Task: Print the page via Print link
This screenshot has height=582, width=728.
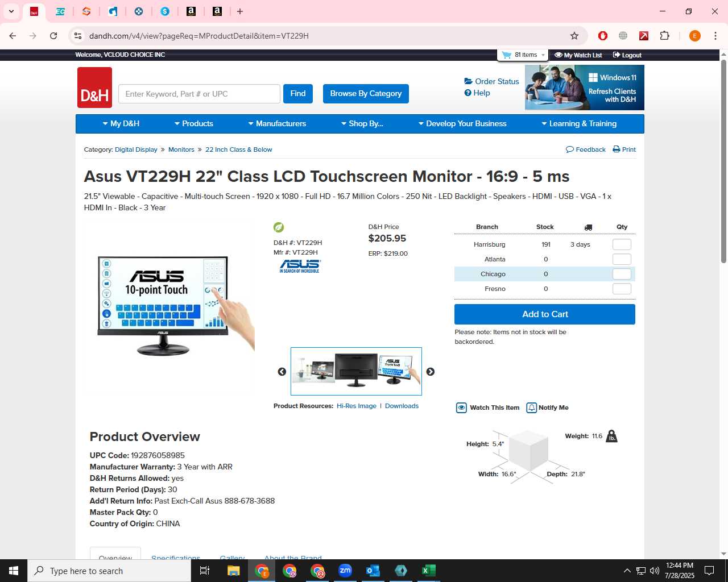Action: point(624,149)
